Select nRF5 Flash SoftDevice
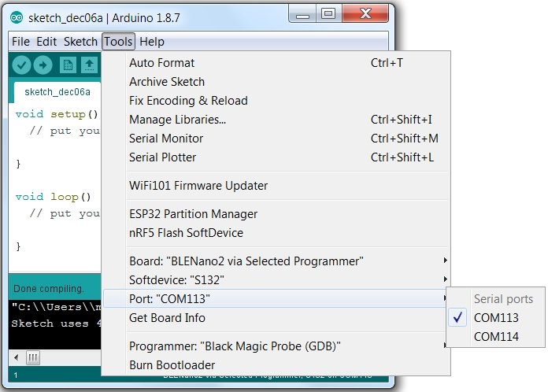548x392 pixels. (276, 233)
